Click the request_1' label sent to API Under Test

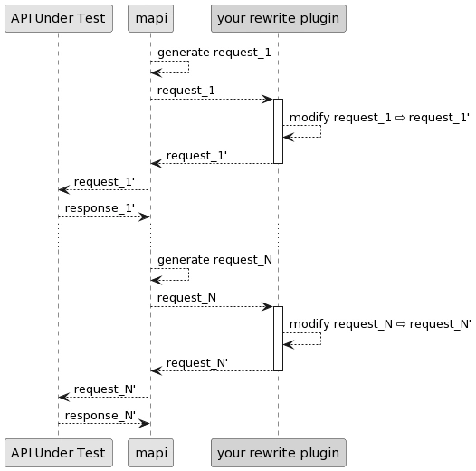(104, 182)
